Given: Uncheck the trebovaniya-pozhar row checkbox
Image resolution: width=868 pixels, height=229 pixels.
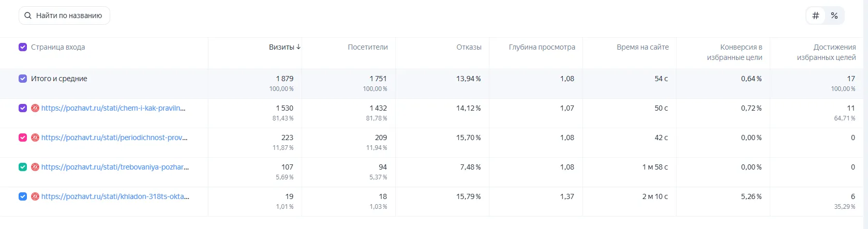Looking at the screenshot, I should tap(23, 167).
